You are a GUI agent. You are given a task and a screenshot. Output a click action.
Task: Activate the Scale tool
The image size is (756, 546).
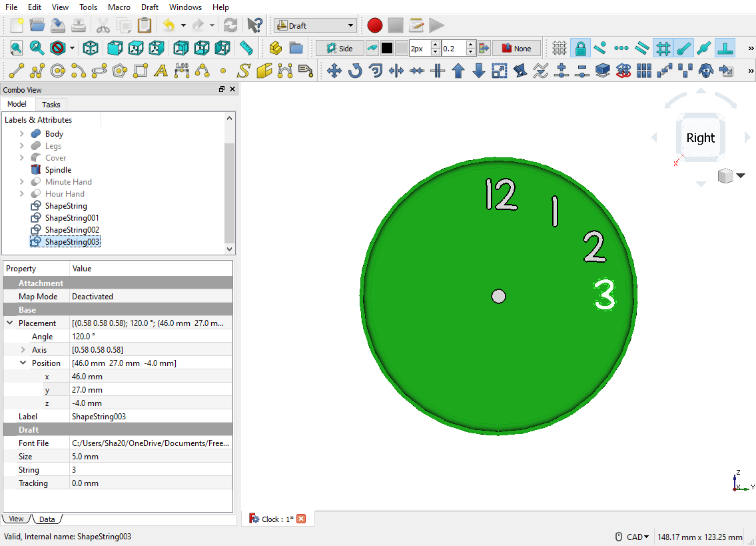(x=500, y=71)
